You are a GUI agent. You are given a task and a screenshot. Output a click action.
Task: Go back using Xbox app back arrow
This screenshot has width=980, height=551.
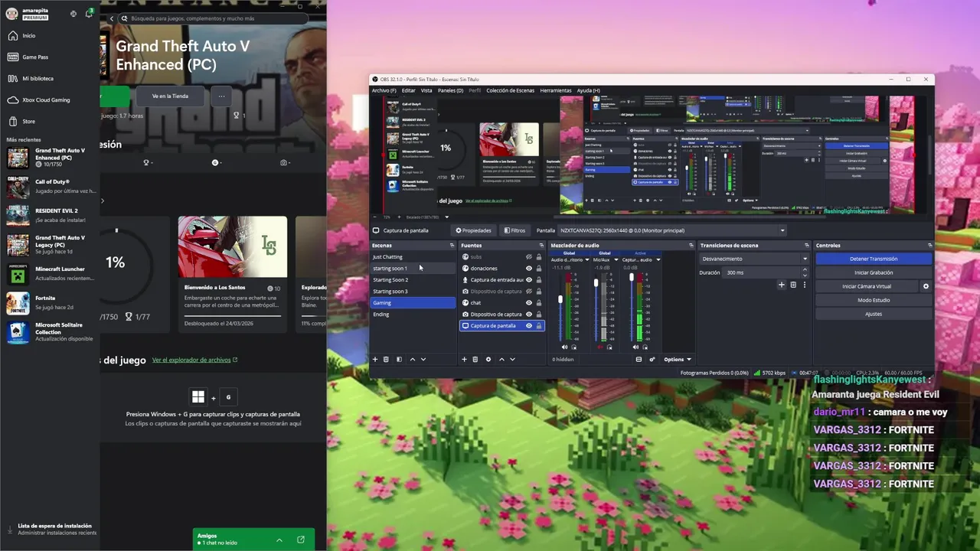[x=112, y=18]
